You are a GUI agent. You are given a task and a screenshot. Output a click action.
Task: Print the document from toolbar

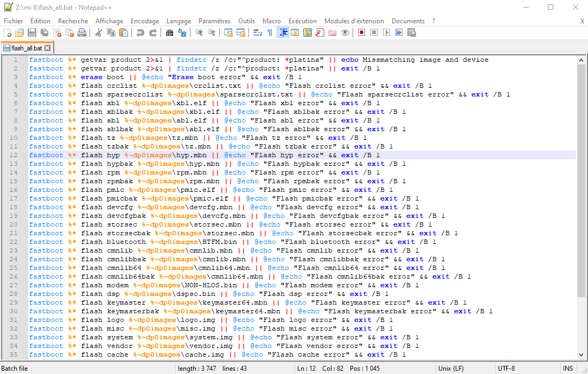(x=82, y=33)
